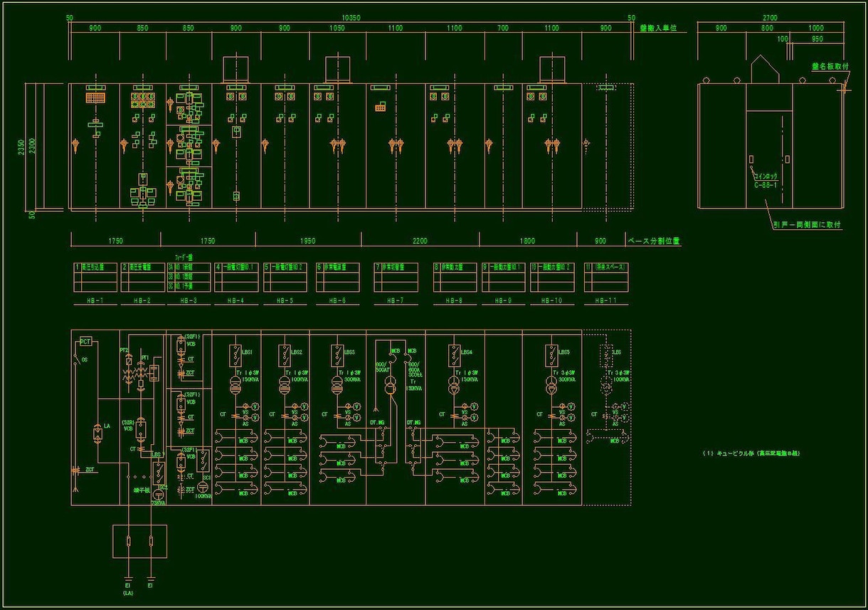Click the HB-5 panel label
This screenshot has width=868, height=610.
click(x=285, y=301)
